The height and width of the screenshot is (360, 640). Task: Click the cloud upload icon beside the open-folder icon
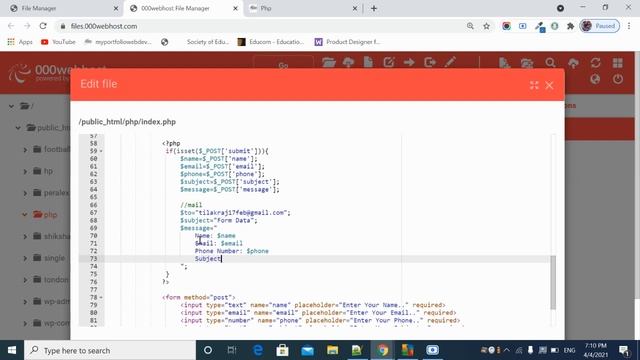click(x=349, y=62)
